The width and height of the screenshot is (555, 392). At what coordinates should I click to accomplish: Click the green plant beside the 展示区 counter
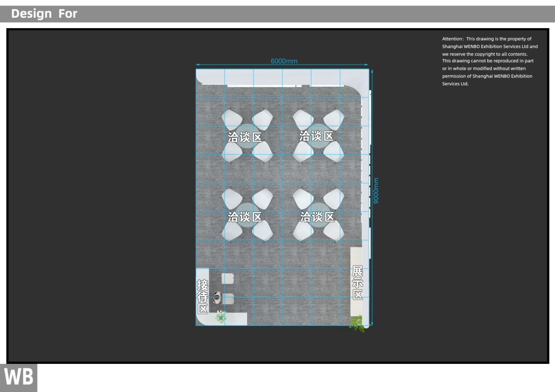(x=357, y=323)
